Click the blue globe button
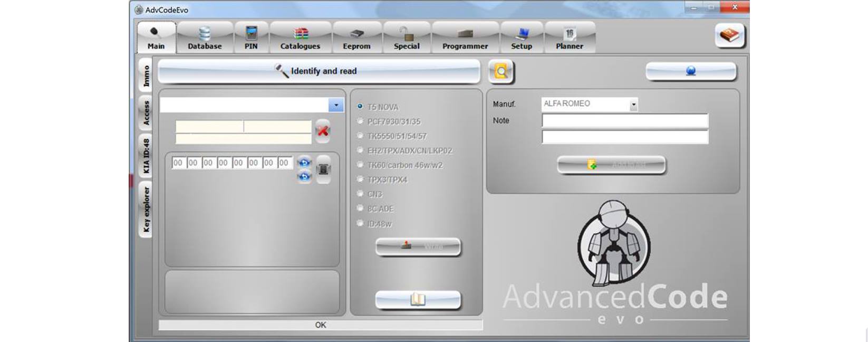 click(691, 71)
